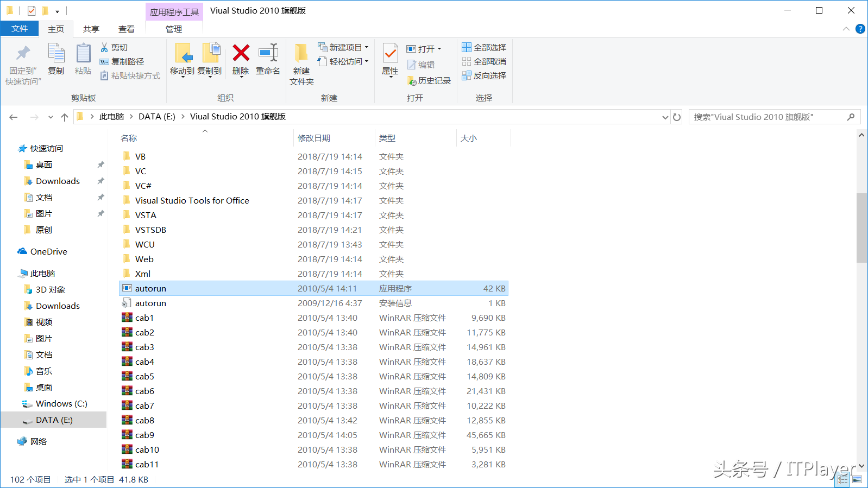Image resolution: width=868 pixels, height=488 pixels.
Task: Click Edit in the Open group
Action: tap(421, 65)
